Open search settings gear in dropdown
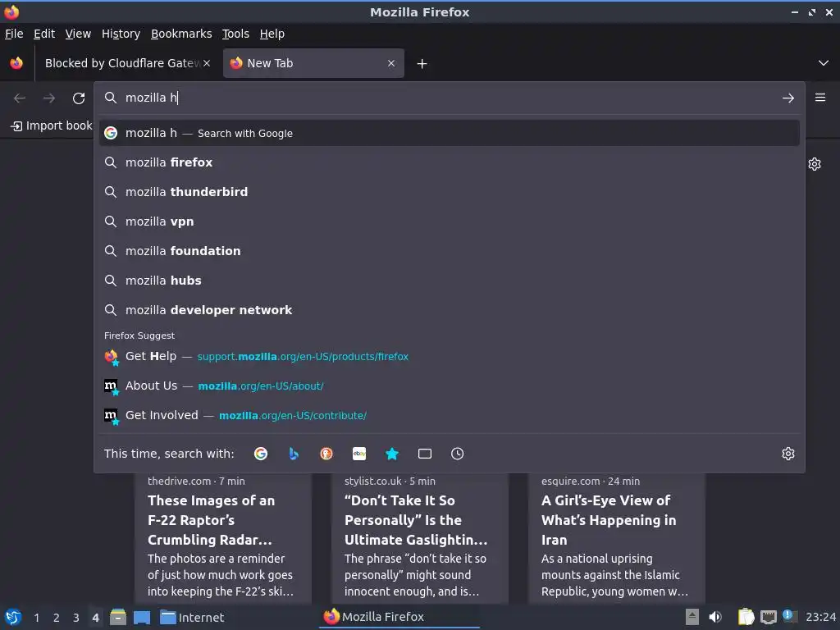840x630 pixels. pyautogui.click(x=788, y=454)
